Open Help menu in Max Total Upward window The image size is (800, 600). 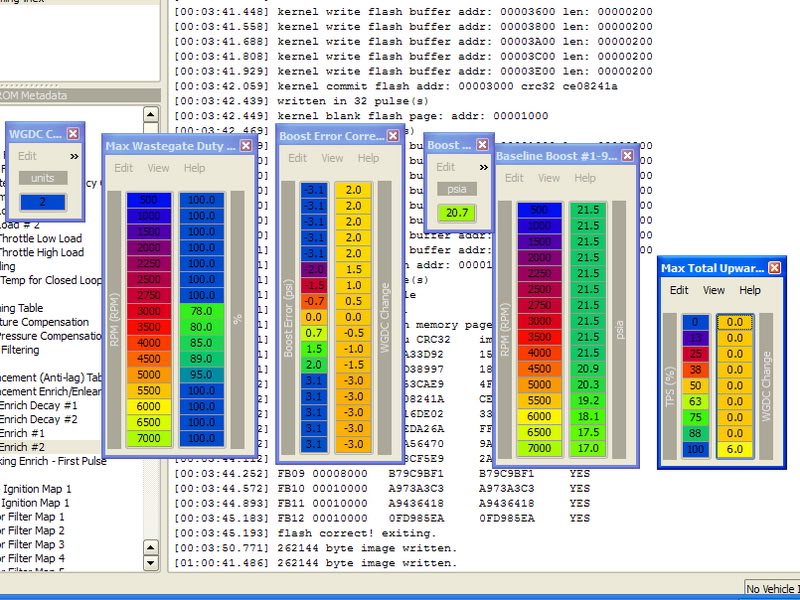point(750,290)
